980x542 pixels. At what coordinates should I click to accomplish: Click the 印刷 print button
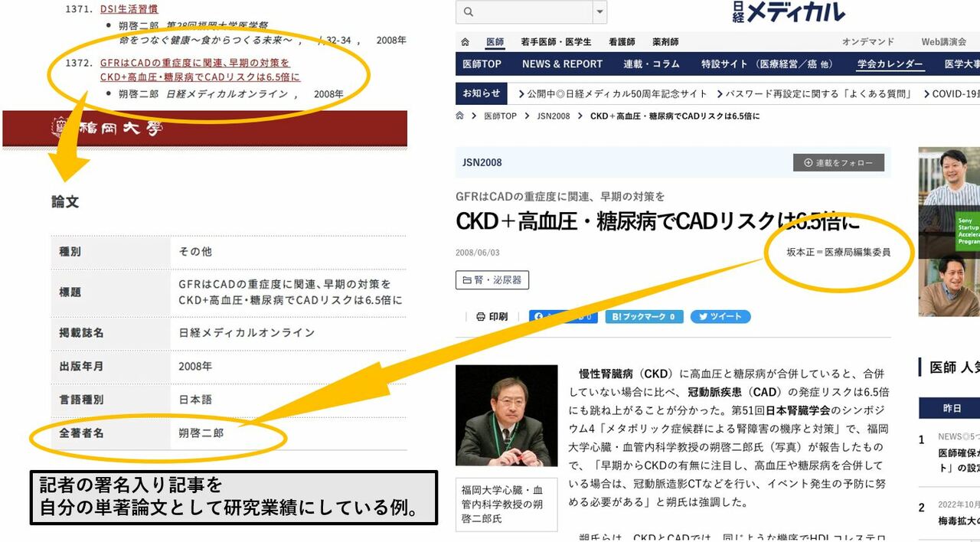coord(492,317)
